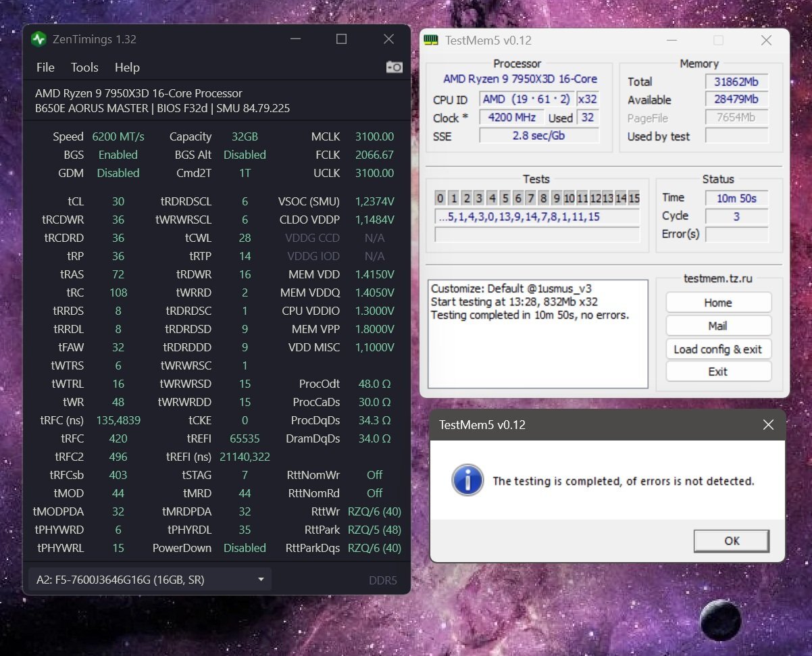This screenshot has width=812, height=656.
Task: Click the TestMem5 processor name text
Action: click(x=520, y=79)
